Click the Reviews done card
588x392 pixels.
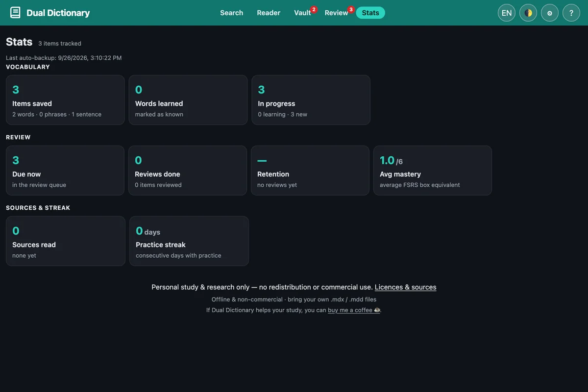(x=188, y=171)
